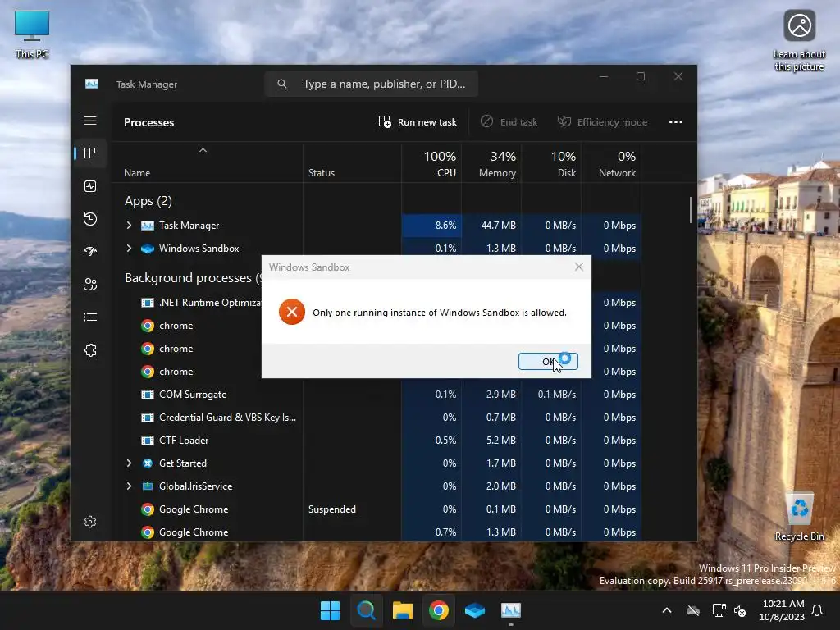
Task: Open the Users page icon in sidebar
Action: [x=90, y=285]
